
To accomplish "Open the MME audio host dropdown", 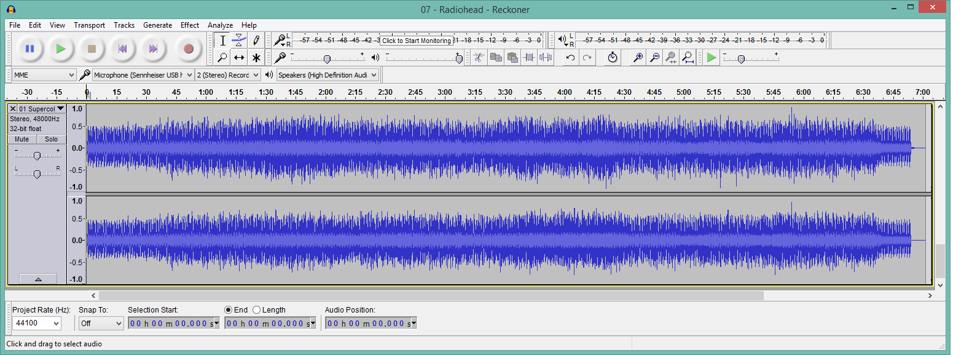I will click(x=44, y=75).
